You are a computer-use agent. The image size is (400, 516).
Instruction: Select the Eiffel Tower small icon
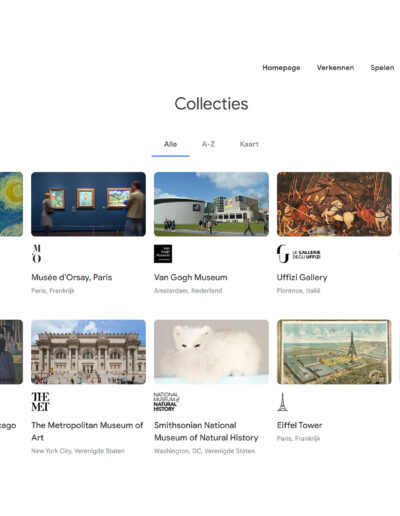coord(282,402)
